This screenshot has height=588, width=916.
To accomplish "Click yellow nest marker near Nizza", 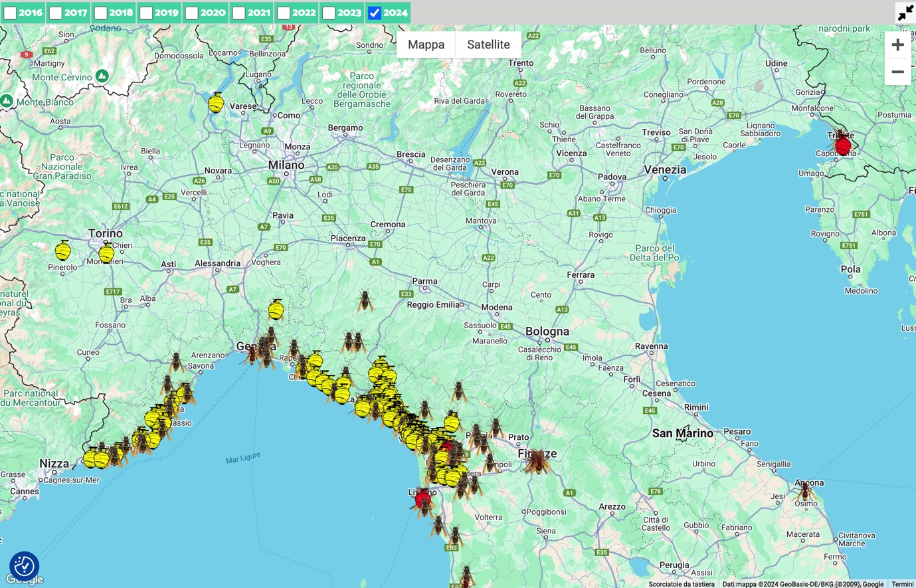I will [92, 458].
